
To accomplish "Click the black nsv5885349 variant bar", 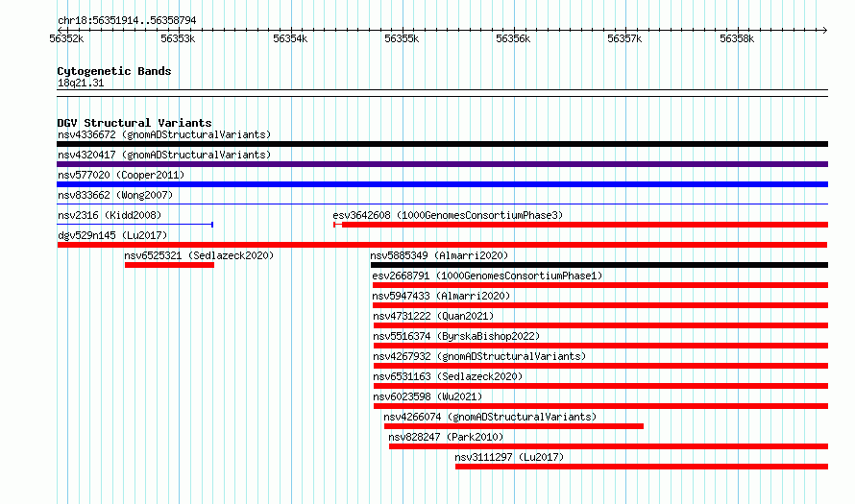I will point(599,265).
